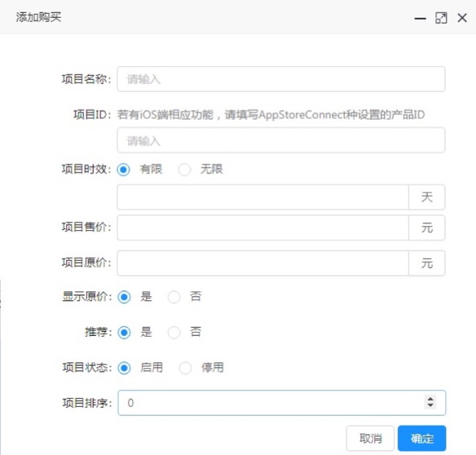This screenshot has width=476, height=455.
Task: Focus the 项目ID input field
Action: click(281, 140)
